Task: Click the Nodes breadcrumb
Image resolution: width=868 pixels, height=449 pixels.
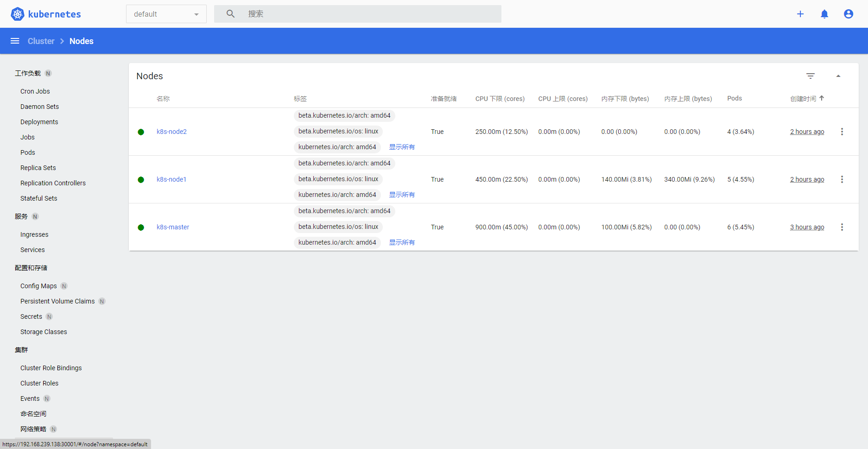Action: tap(82, 41)
